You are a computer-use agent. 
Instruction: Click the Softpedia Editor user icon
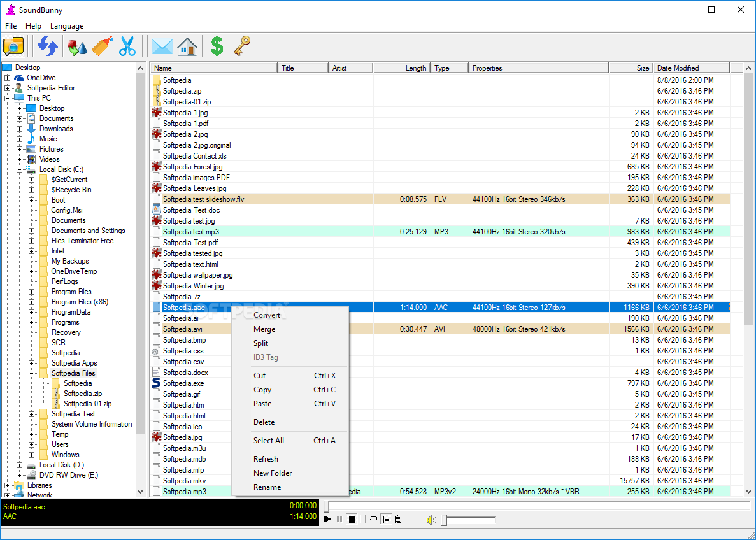(x=19, y=88)
